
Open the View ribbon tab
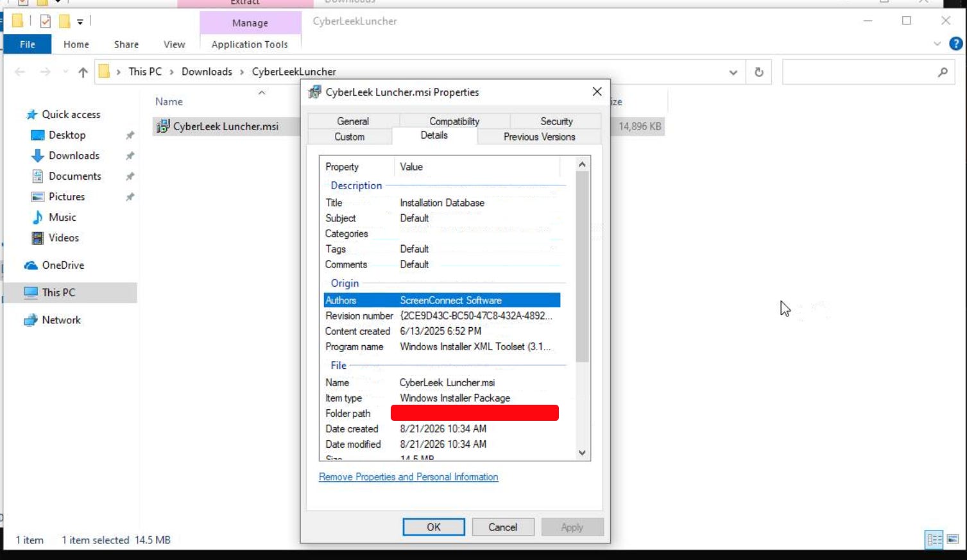coord(174,44)
